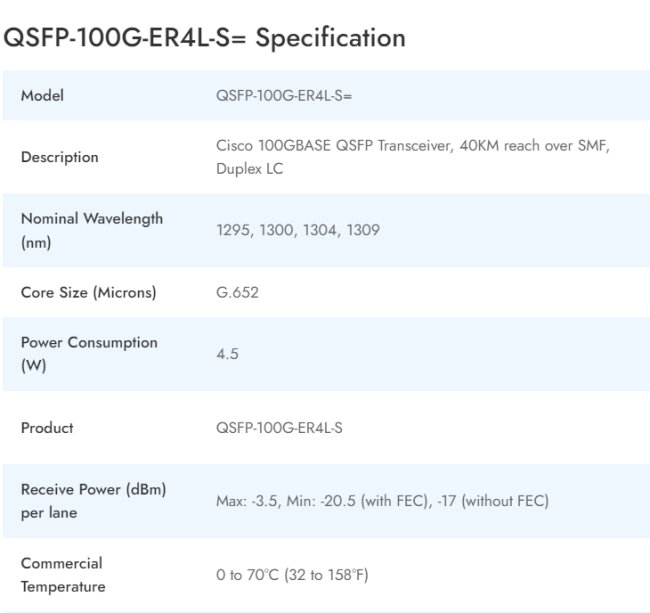Click the G.652 core size value
Screen dimensions: 650x613
click(x=236, y=292)
